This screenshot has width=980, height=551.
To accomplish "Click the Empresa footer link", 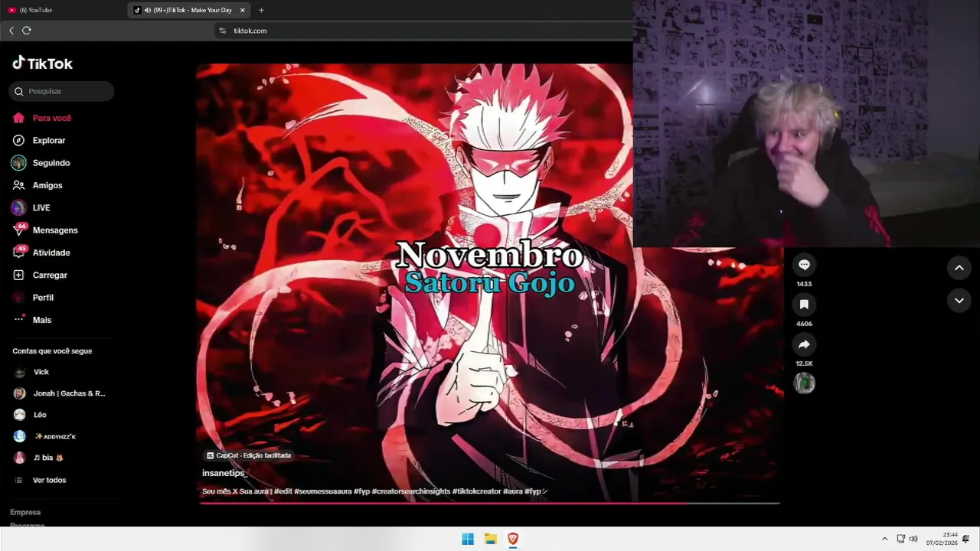I will pos(25,512).
